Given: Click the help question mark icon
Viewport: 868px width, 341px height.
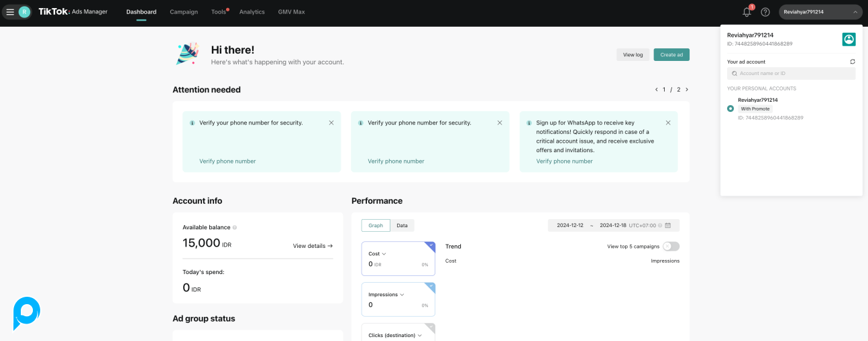Looking at the screenshot, I should [x=765, y=12].
